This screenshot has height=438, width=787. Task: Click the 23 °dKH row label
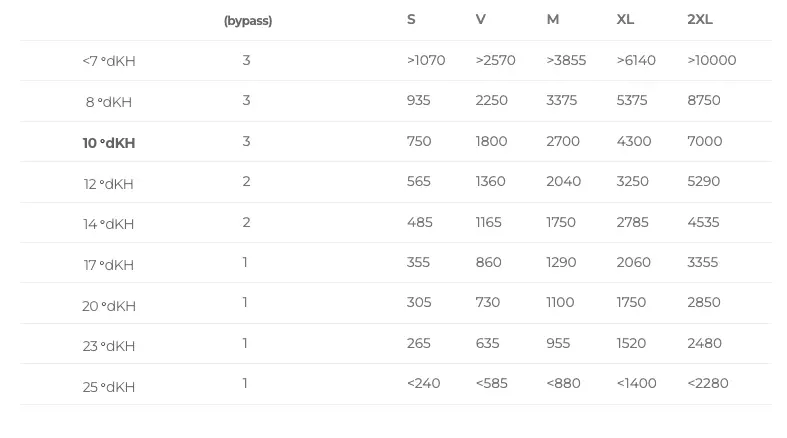pyautogui.click(x=108, y=346)
